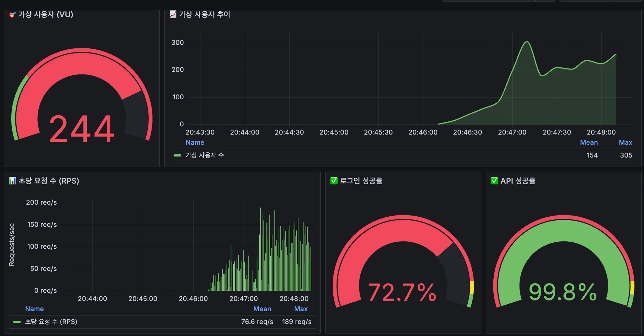Sort virtual user legend by Mean header
The image size is (644, 336).
[x=589, y=142]
